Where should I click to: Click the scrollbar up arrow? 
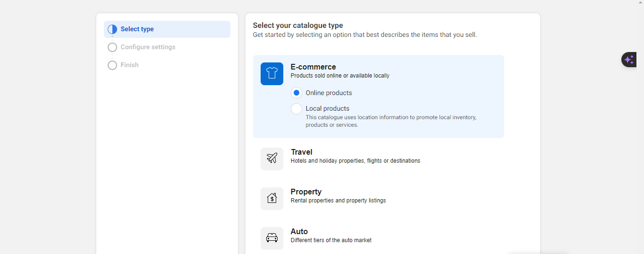(x=640, y=2)
